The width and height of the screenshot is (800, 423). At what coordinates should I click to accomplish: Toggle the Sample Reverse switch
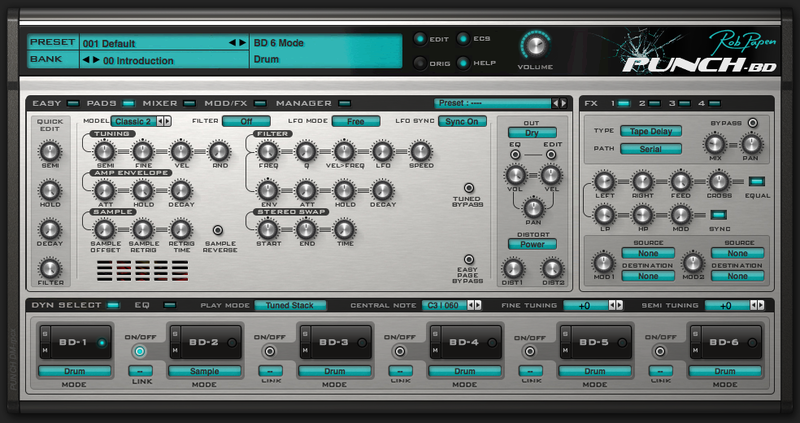coord(218,230)
